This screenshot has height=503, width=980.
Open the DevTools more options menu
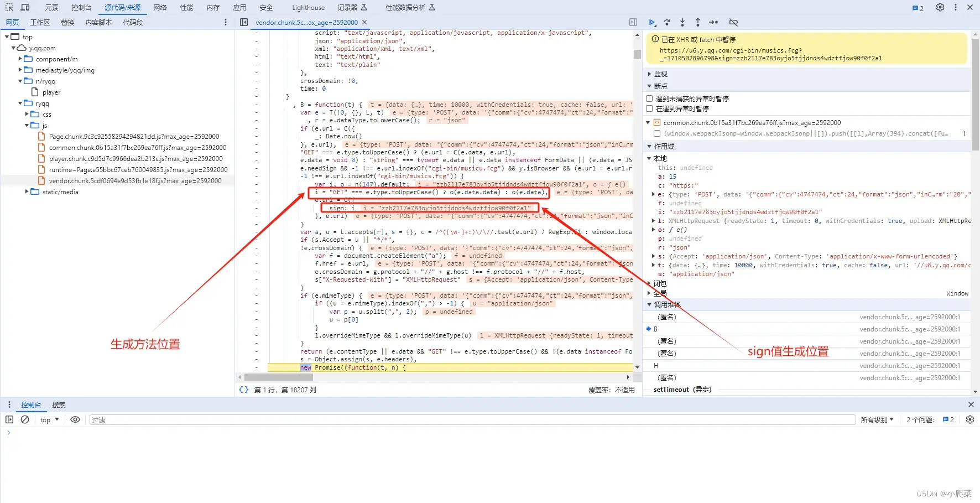point(955,7)
